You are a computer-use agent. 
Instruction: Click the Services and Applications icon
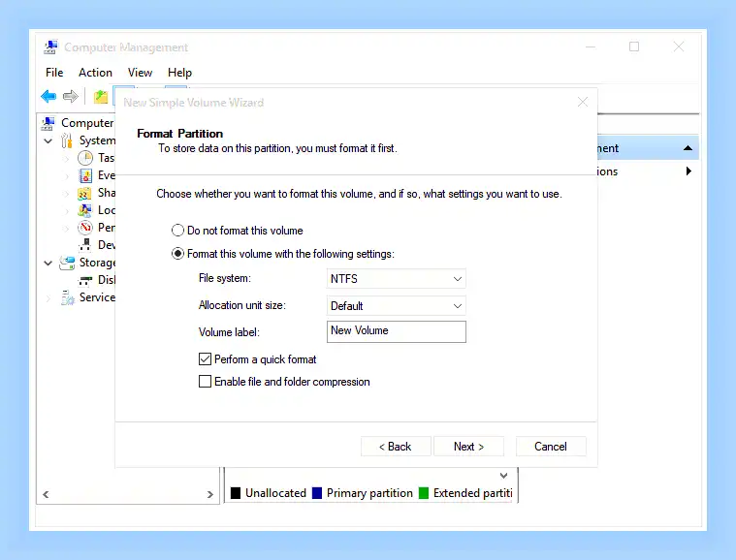(x=68, y=297)
